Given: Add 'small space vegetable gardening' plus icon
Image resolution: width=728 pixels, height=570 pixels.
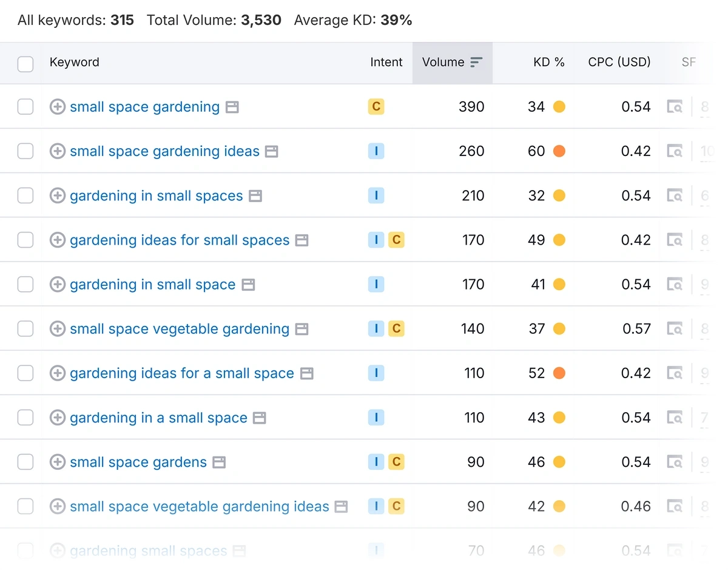Looking at the screenshot, I should [x=57, y=328].
